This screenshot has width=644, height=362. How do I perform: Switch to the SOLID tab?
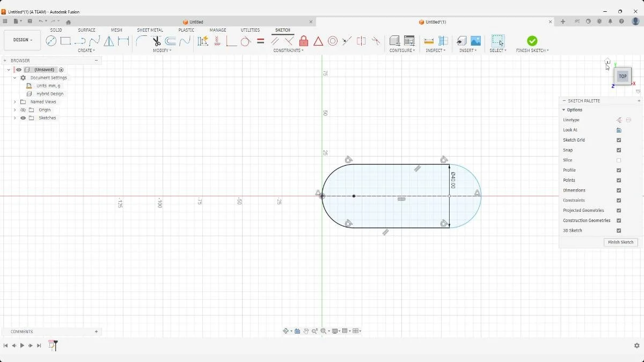coord(56,30)
